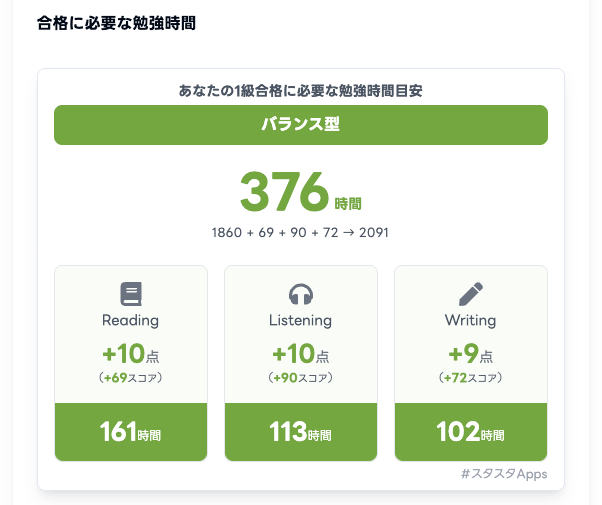
Task: Click the Reading card label text
Action: tap(131, 321)
